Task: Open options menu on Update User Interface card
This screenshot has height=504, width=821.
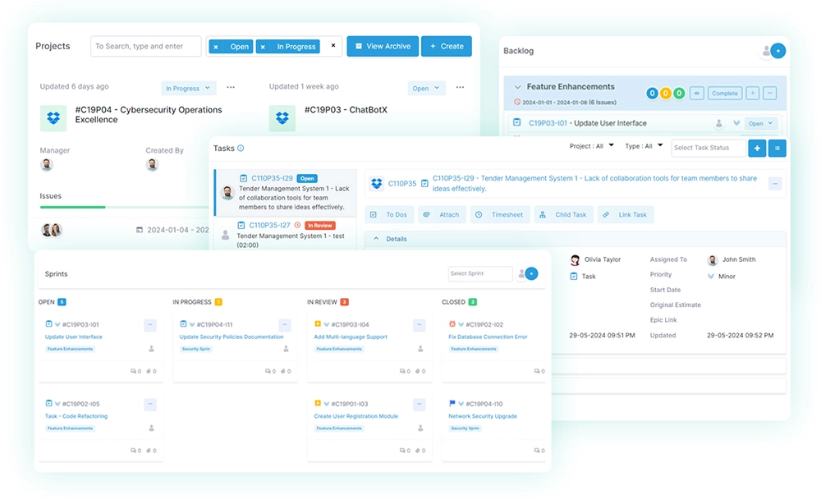Action: click(x=150, y=325)
